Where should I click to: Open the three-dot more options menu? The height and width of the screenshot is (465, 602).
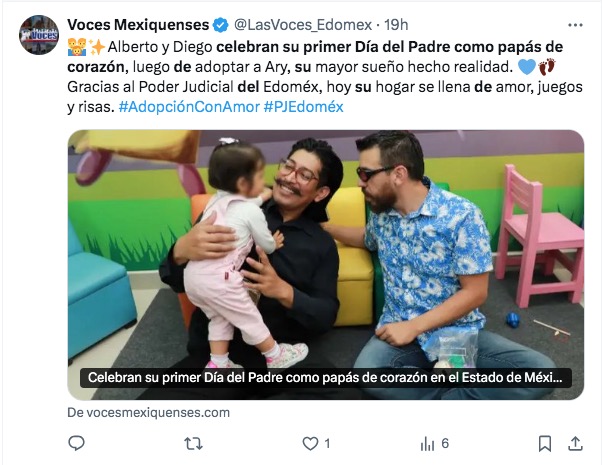[x=575, y=25]
